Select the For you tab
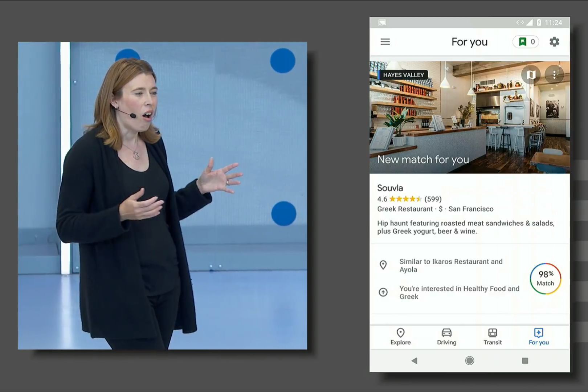 click(539, 337)
